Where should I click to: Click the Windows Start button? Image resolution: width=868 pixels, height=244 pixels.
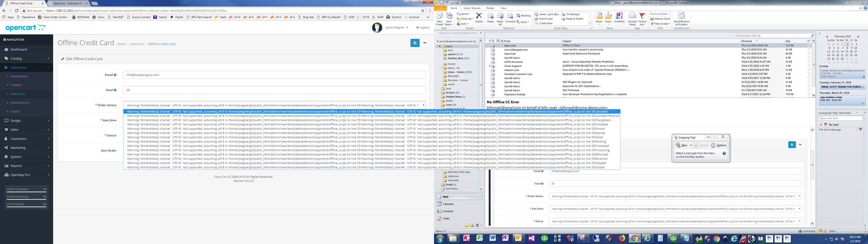tap(440, 238)
